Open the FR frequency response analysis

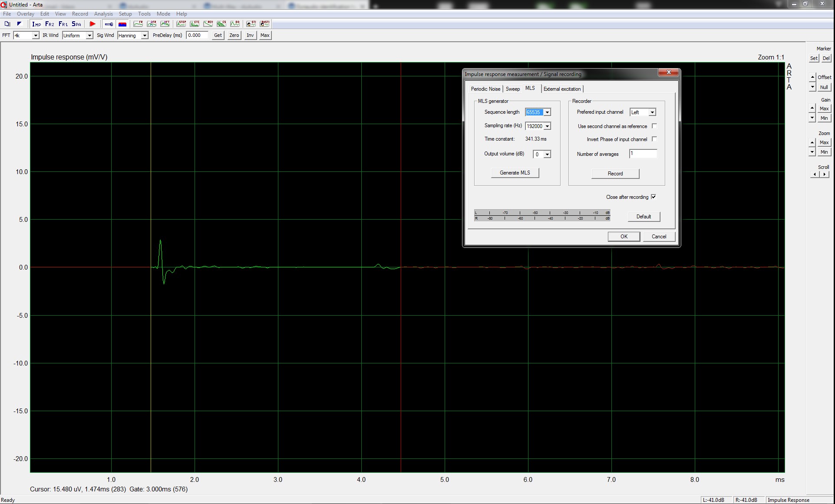(138, 24)
